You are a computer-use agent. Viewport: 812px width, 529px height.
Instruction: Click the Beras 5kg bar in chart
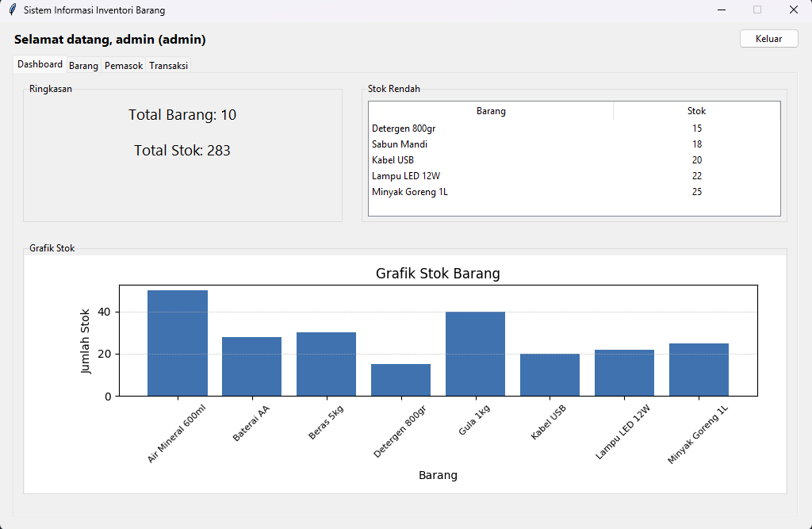[x=326, y=364]
